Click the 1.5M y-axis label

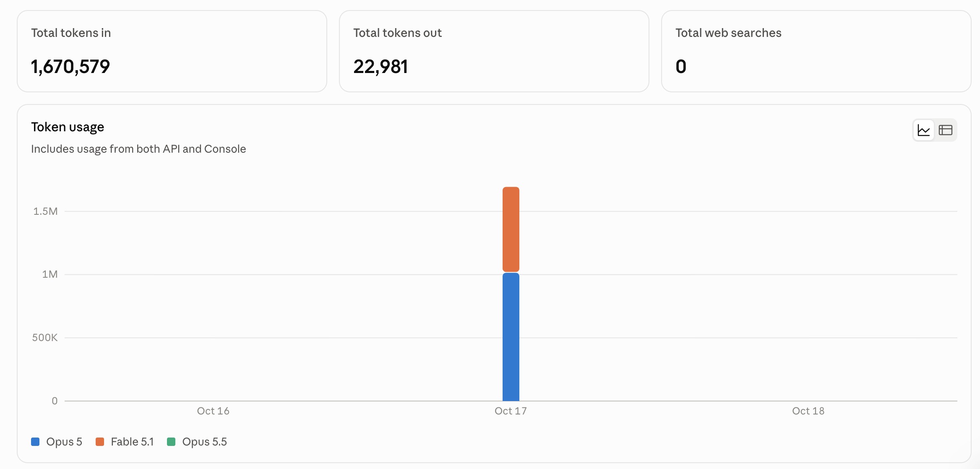pos(45,211)
